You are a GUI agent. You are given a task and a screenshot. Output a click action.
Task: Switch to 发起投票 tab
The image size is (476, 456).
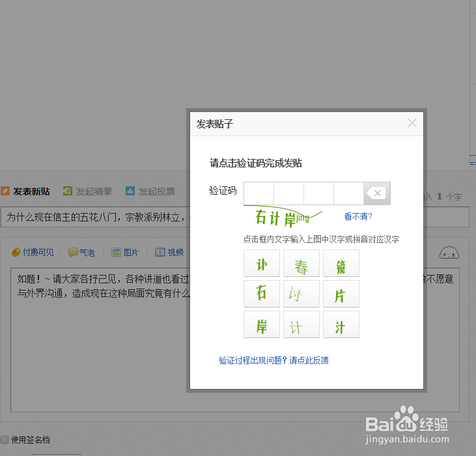157,192
